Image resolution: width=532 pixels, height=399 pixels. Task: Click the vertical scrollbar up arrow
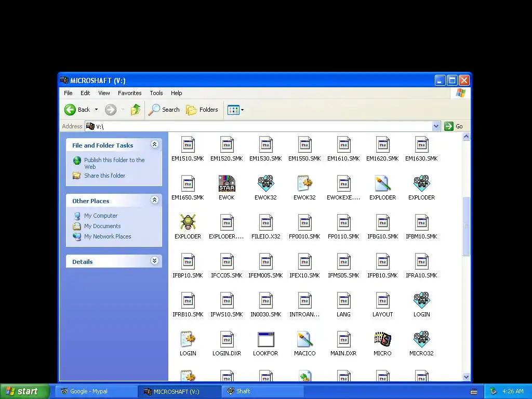466,137
